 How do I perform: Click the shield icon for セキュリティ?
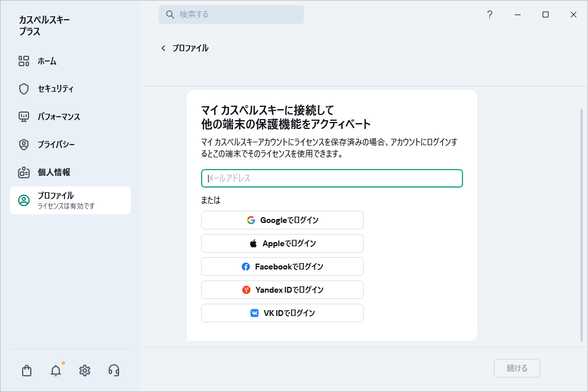(x=24, y=89)
